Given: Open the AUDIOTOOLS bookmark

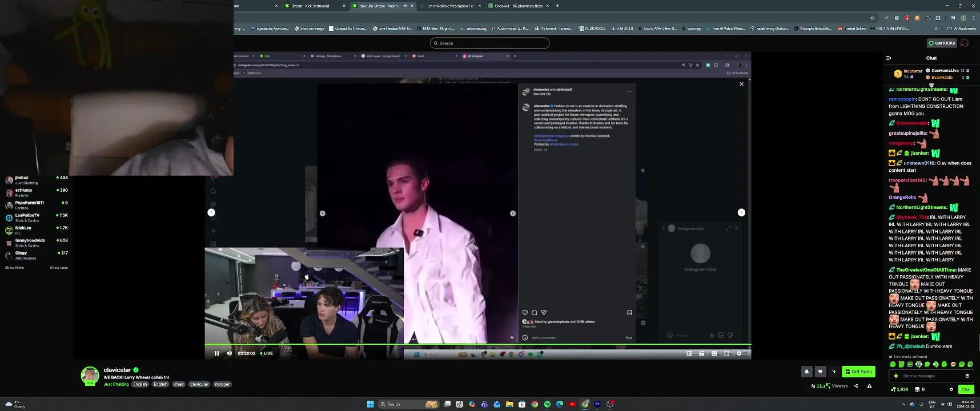Looking at the screenshot, I should (592, 28).
